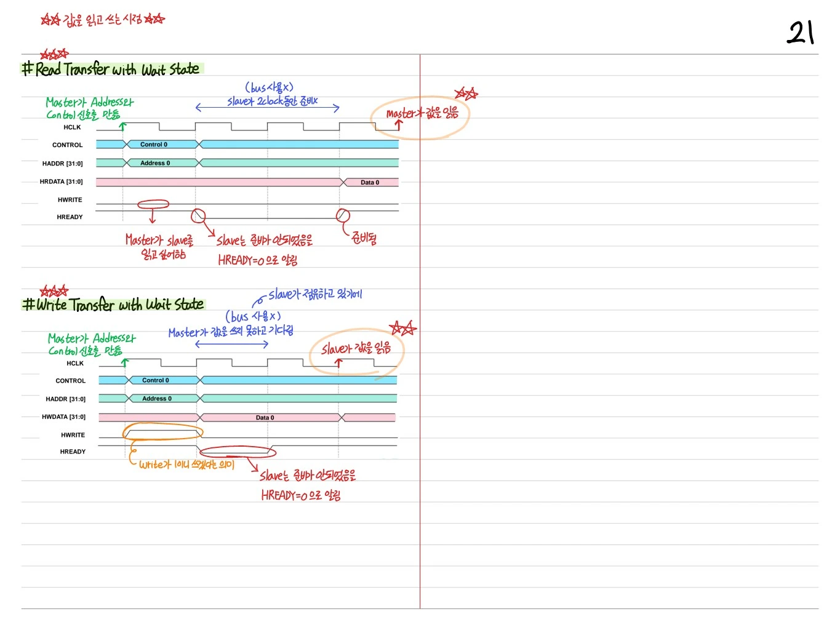Click the red '준비됨' annotation
The height and width of the screenshot is (630, 840).
click(x=364, y=237)
